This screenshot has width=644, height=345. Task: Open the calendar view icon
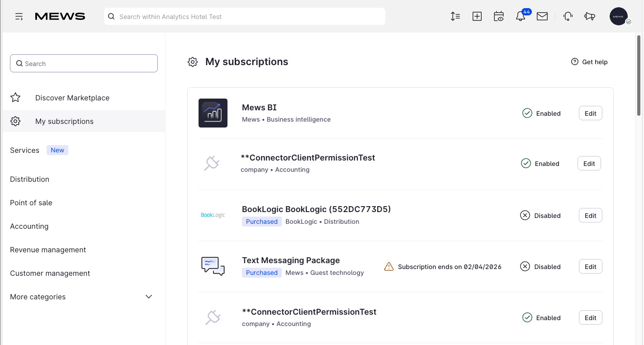(x=499, y=16)
